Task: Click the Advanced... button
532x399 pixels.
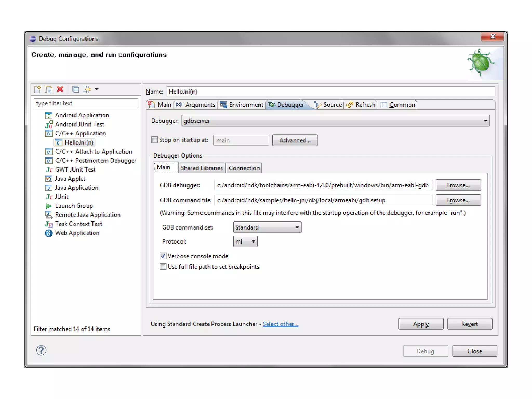Action: pos(295,140)
